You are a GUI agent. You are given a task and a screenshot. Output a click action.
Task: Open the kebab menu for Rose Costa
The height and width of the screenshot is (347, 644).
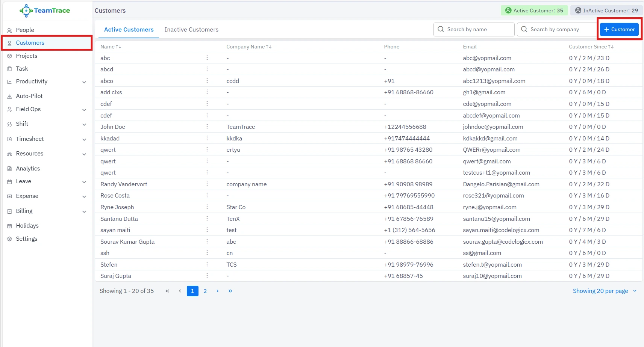(207, 195)
